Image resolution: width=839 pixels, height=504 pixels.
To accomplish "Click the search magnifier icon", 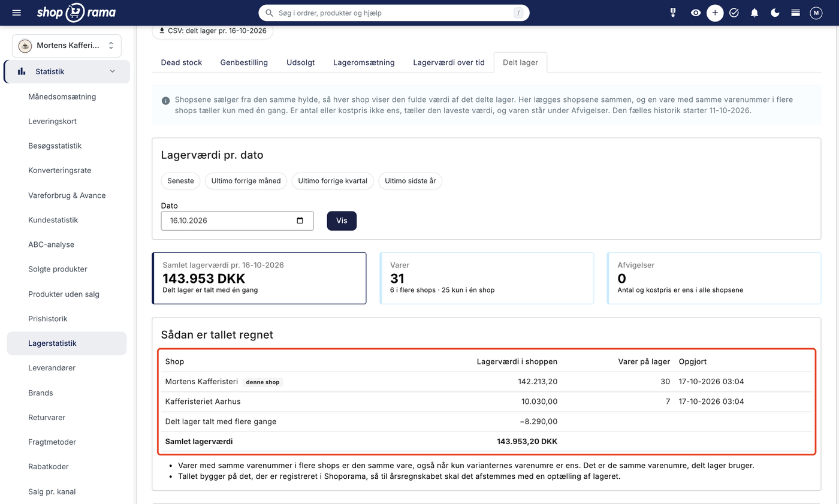I will pyautogui.click(x=270, y=13).
